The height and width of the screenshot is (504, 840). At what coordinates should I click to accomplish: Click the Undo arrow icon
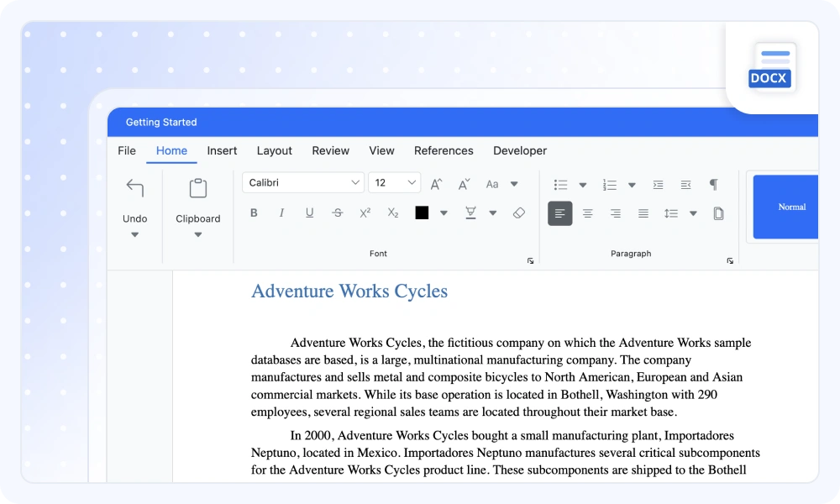click(135, 188)
